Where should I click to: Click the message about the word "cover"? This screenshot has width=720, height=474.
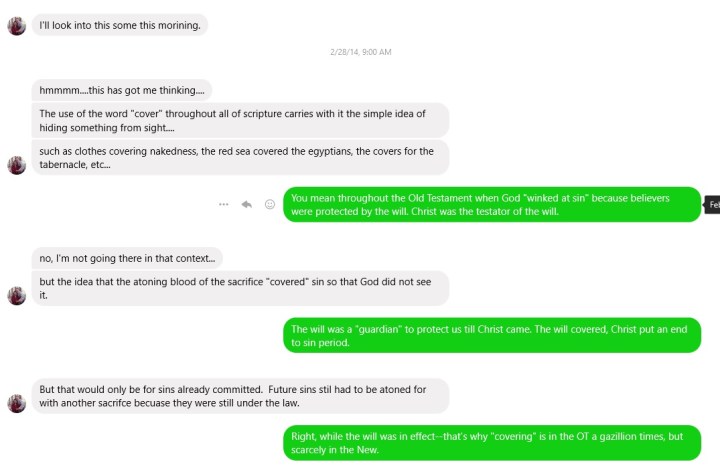240,121
